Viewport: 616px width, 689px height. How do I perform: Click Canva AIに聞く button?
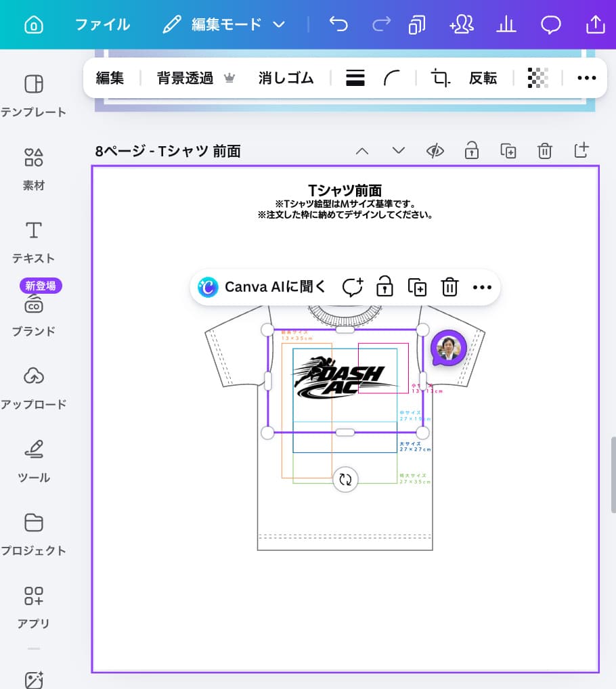click(x=262, y=288)
